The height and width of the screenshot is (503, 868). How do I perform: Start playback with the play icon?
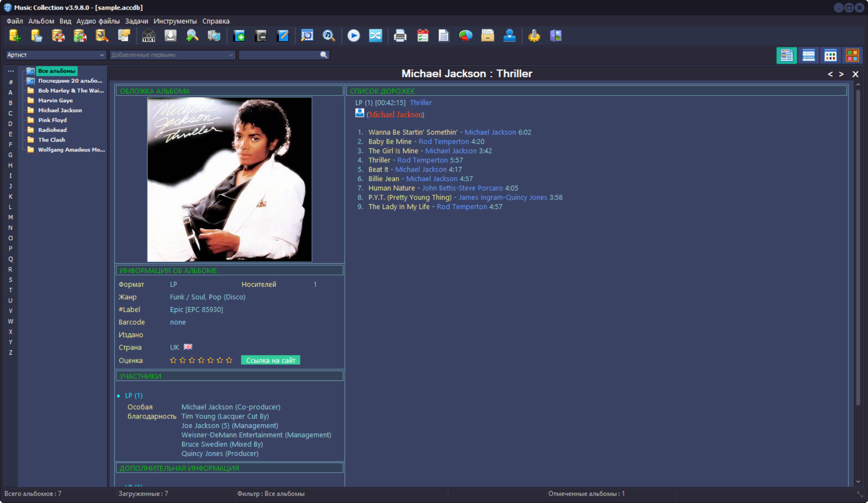point(353,36)
